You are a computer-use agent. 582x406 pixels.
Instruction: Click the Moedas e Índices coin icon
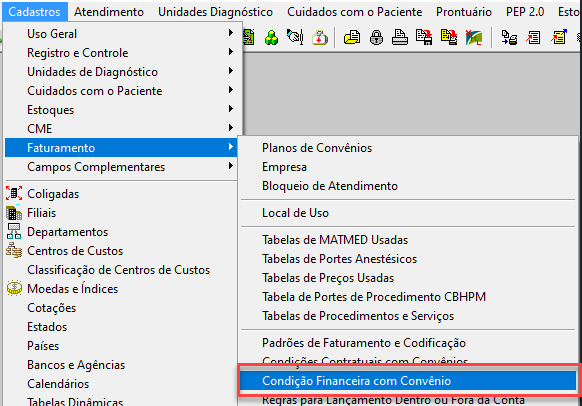coord(14,288)
